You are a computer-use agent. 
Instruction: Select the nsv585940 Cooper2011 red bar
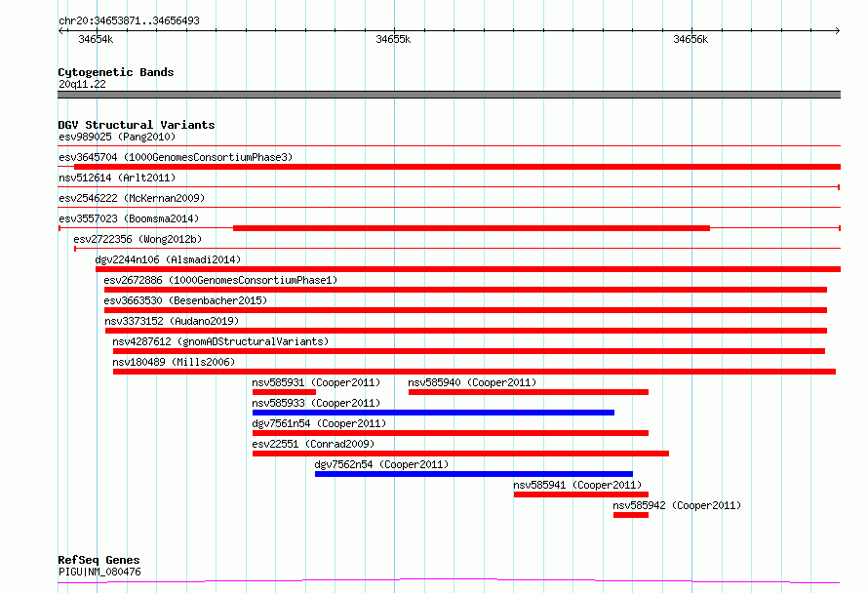pyautogui.click(x=529, y=392)
